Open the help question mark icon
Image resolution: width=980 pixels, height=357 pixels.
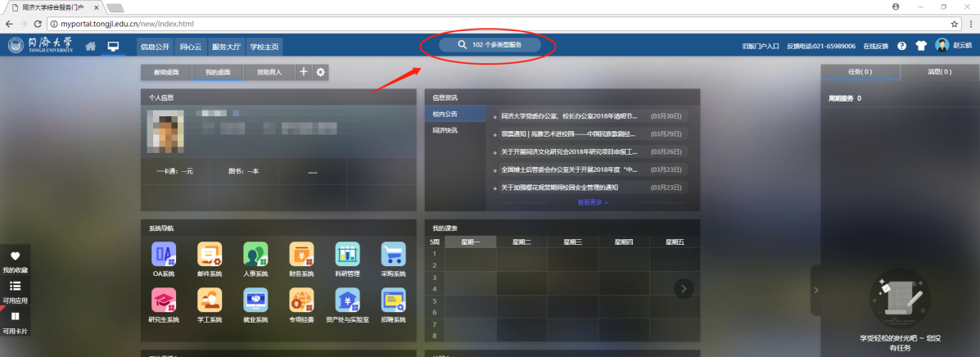(901, 46)
